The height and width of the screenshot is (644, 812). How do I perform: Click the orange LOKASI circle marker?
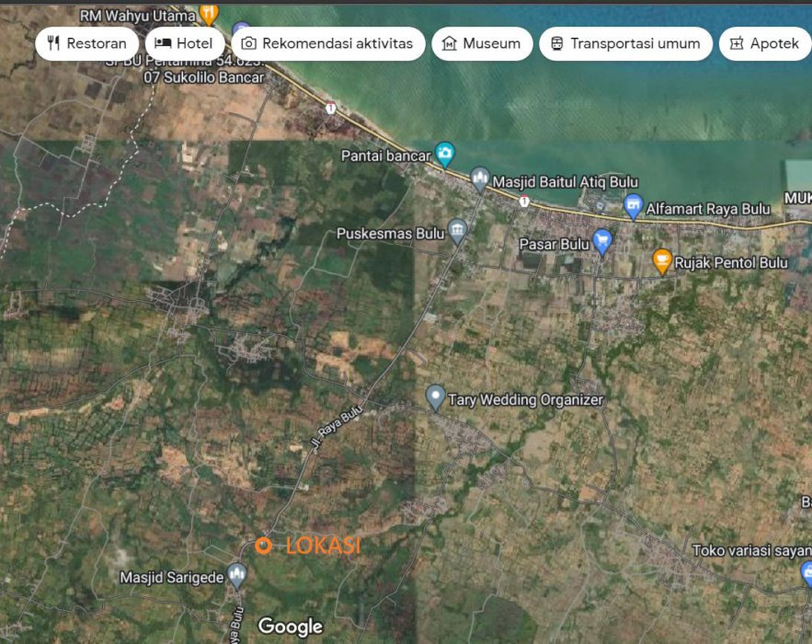point(263,546)
